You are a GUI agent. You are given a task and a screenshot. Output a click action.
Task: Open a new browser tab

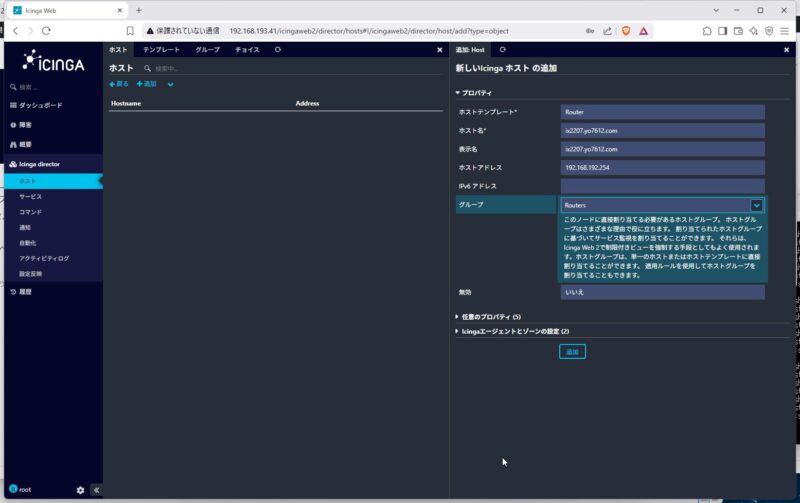(x=139, y=10)
